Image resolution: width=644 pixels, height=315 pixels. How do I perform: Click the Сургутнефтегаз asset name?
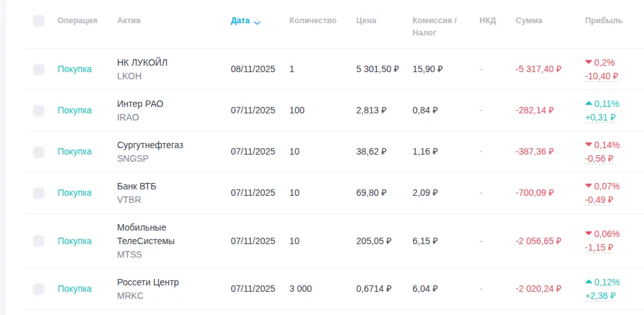[x=150, y=146]
